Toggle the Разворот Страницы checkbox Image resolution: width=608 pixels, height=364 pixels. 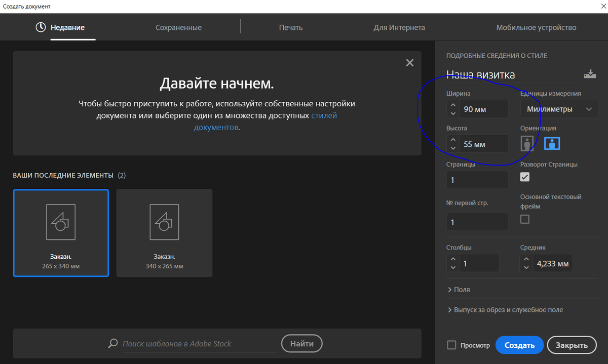point(525,177)
